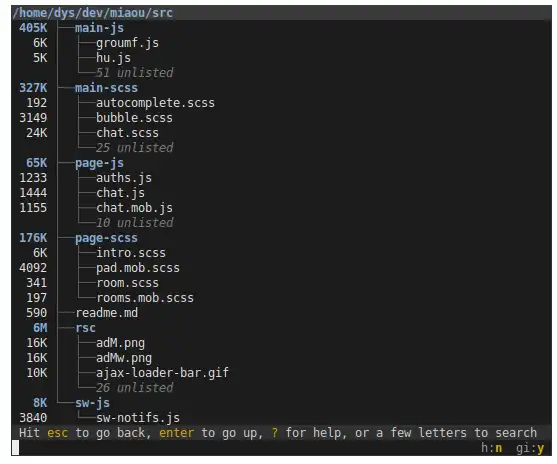Select chat.js file
The image size is (557, 464).
pyautogui.click(x=120, y=193)
